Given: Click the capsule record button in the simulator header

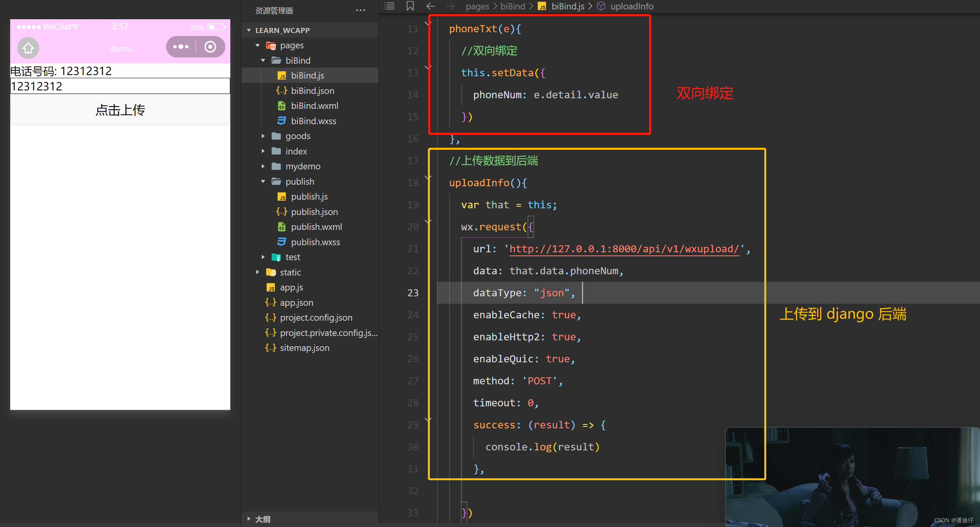Looking at the screenshot, I should pos(210,47).
